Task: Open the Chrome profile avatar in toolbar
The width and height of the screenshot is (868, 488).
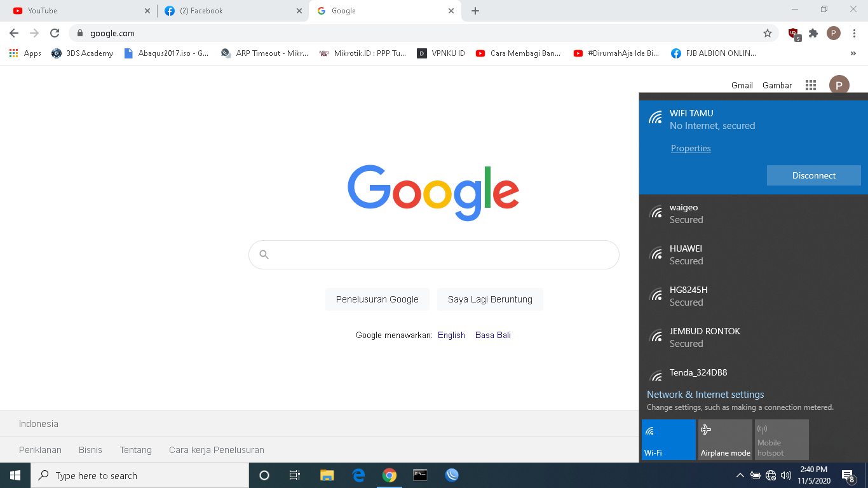Action: pyautogui.click(x=834, y=33)
